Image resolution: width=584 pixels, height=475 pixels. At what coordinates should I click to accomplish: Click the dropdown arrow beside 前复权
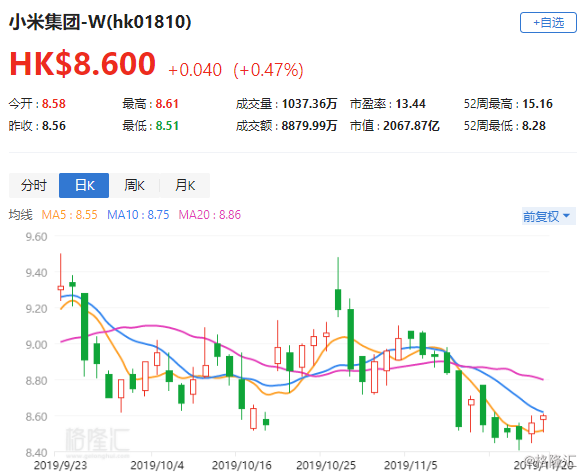567,216
